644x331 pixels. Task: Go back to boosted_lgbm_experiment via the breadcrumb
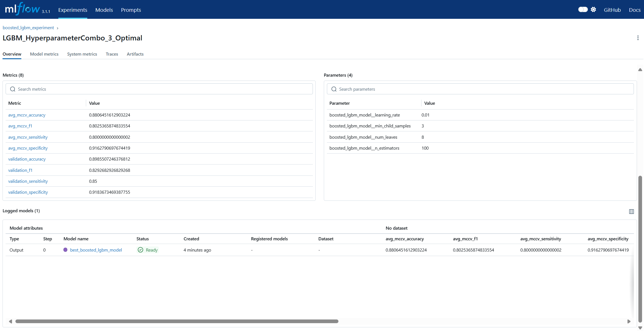point(28,28)
